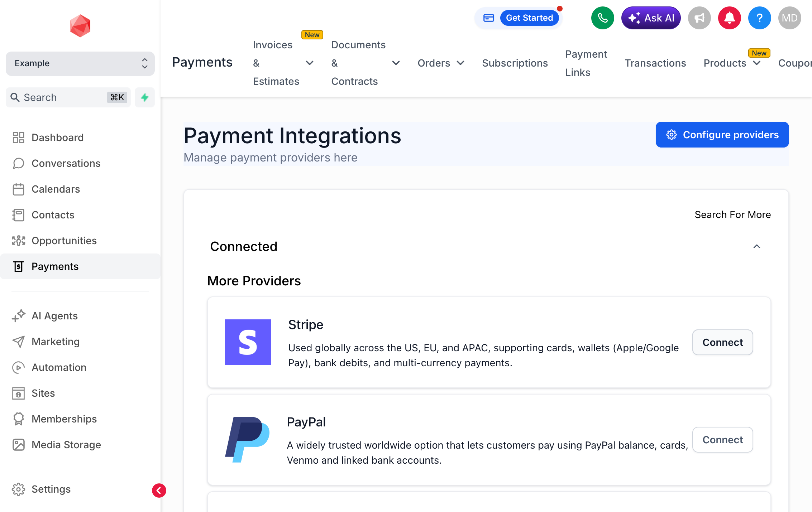Click the PayPal logo thumbnail
The height and width of the screenshot is (512, 812).
(x=247, y=440)
